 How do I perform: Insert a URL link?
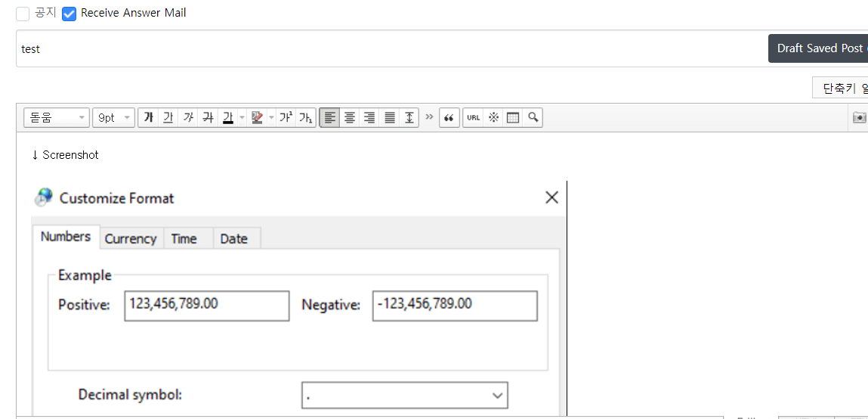pos(473,117)
